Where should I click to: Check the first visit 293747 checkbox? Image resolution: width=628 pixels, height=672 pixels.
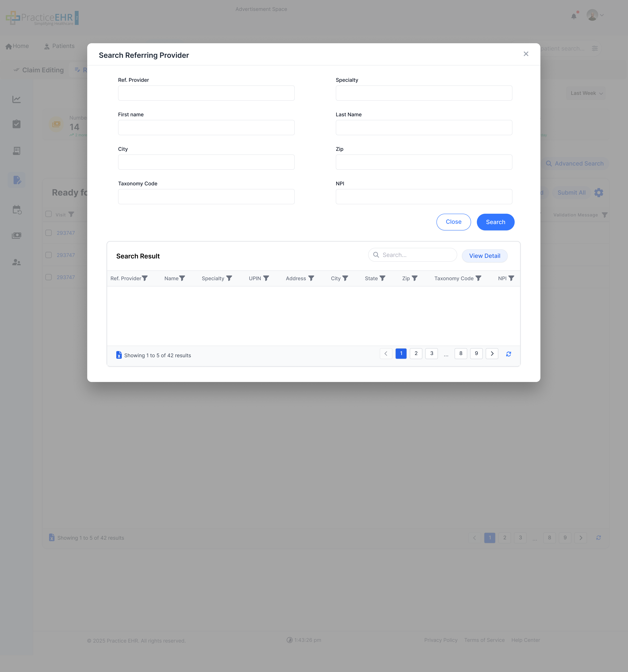(x=49, y=233)
